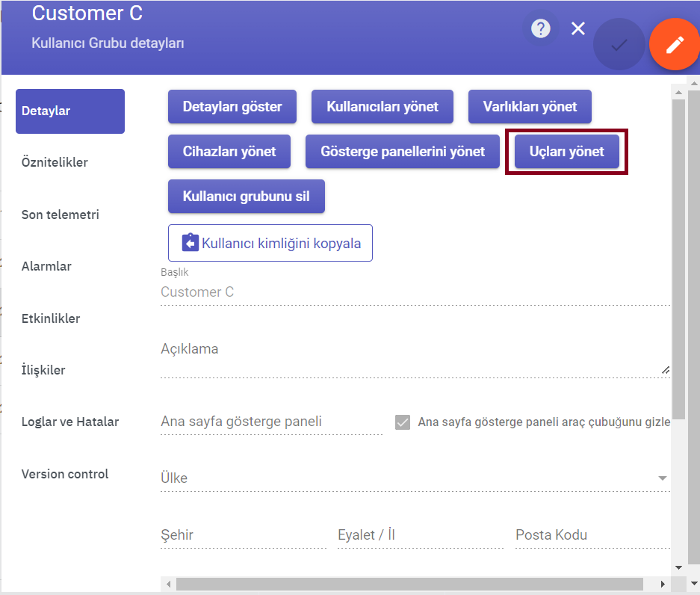Click the description textarea resize handle icon
Screen dimensions: 700x595
tap(666, 370)
